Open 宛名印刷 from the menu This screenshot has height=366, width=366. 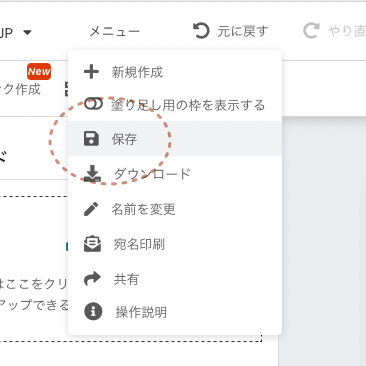(175, 244)
